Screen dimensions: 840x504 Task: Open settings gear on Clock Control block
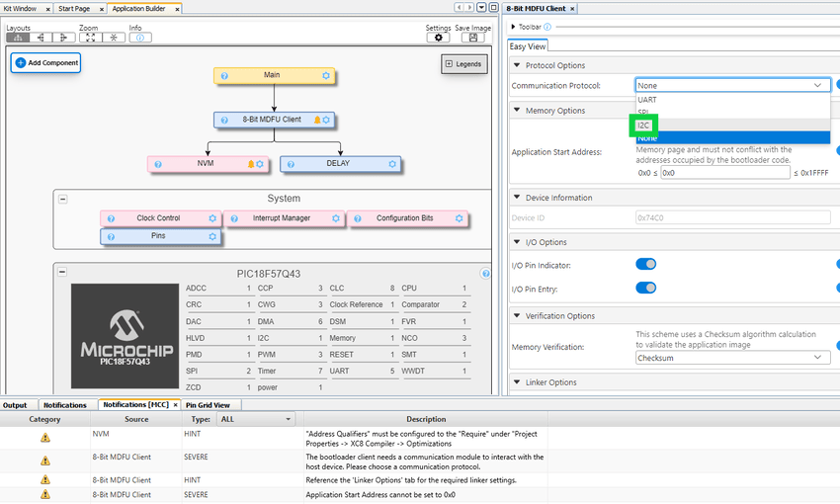pyautogui.click(x=211, y=218)
